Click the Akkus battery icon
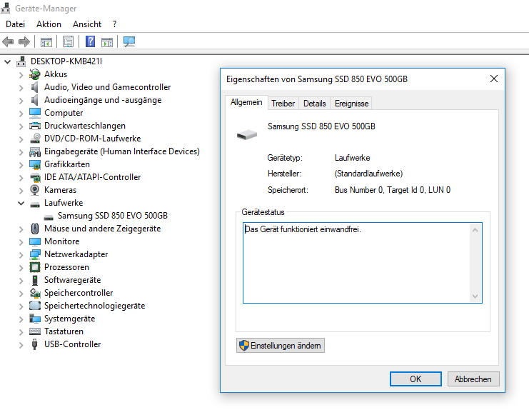The width and height of the screenshot is (529, 420). click(35, 74)
